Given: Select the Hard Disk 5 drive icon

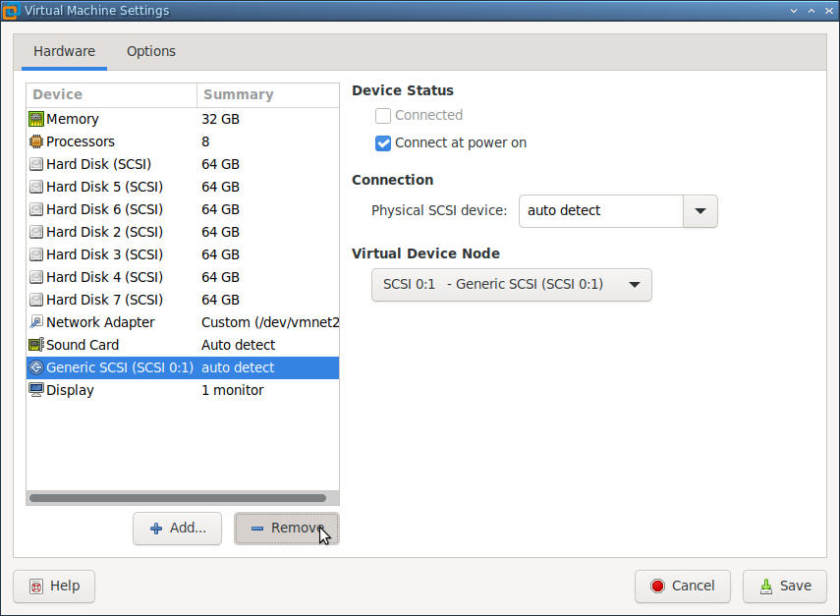Looking at the screenshot, I should (36, 187).
